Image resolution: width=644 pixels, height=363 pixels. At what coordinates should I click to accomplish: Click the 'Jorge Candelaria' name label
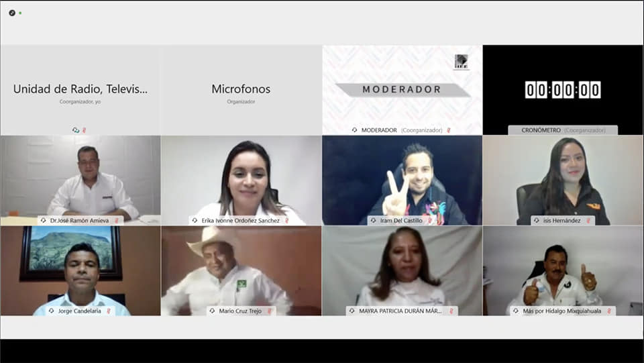coord(80,311)
